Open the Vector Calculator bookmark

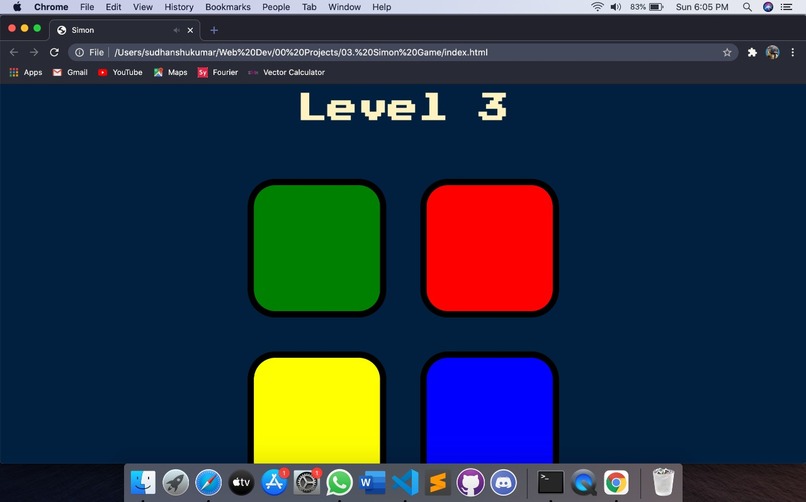[x=286, y=72]
